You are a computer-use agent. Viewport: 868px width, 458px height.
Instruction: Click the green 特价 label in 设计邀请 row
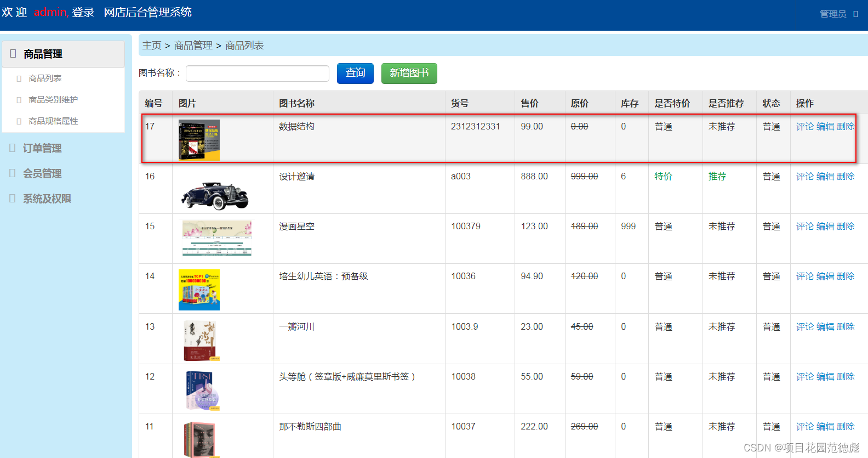tap(663, 177)
